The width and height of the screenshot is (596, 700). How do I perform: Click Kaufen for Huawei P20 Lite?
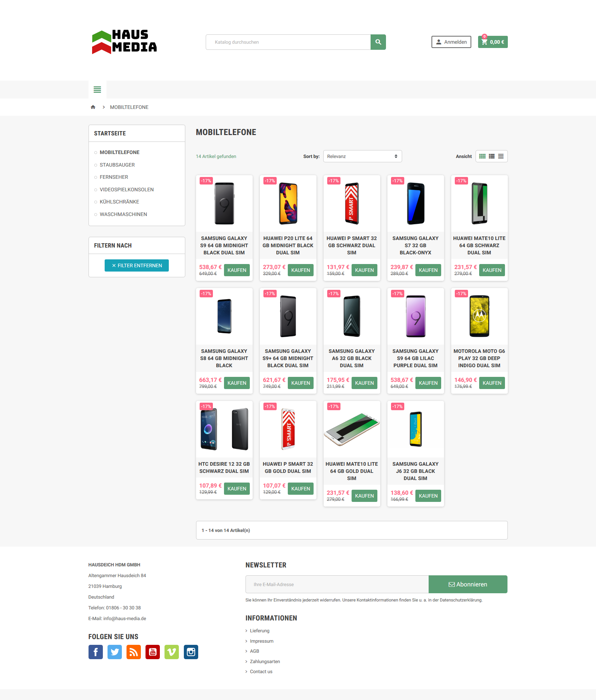pos(301,270)
